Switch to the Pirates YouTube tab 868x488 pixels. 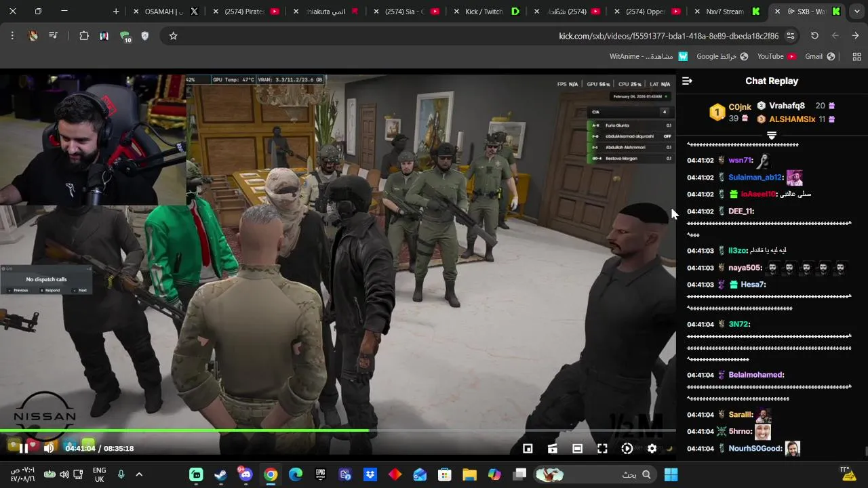coord(247,12)
